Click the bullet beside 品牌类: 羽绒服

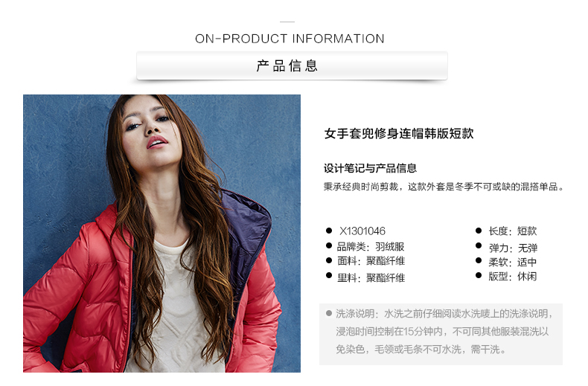click(329, 245)
